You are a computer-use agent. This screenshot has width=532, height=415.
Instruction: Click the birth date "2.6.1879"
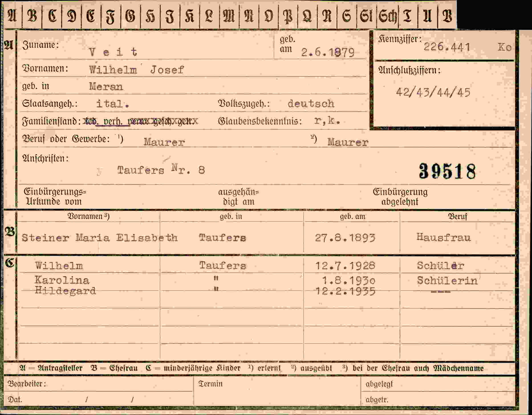pyautogui.click(x=328, y=53)
